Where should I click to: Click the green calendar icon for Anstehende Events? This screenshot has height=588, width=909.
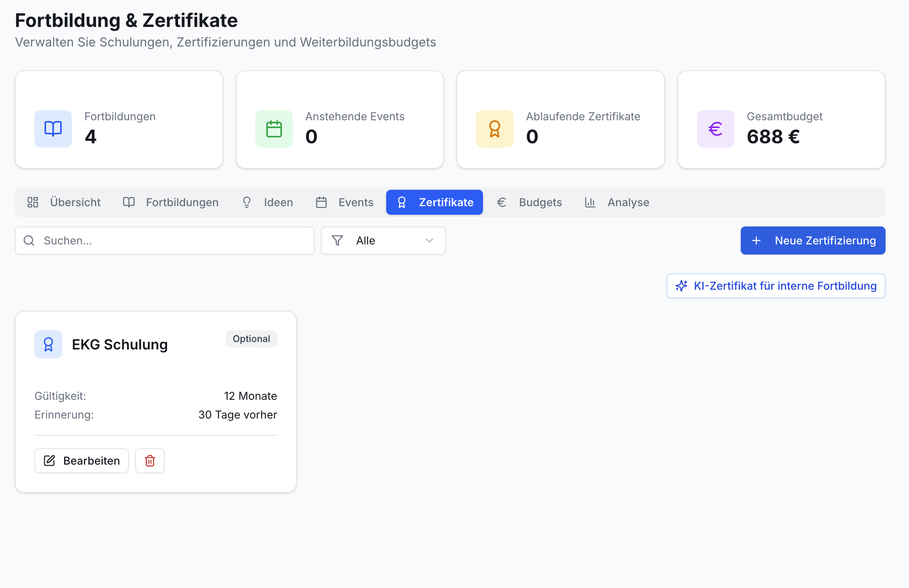[x=274, y=129]
